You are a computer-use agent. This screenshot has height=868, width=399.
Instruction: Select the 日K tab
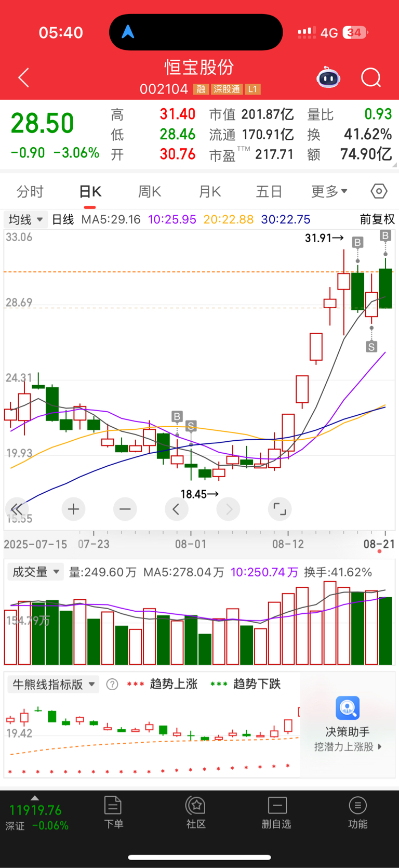90,191
